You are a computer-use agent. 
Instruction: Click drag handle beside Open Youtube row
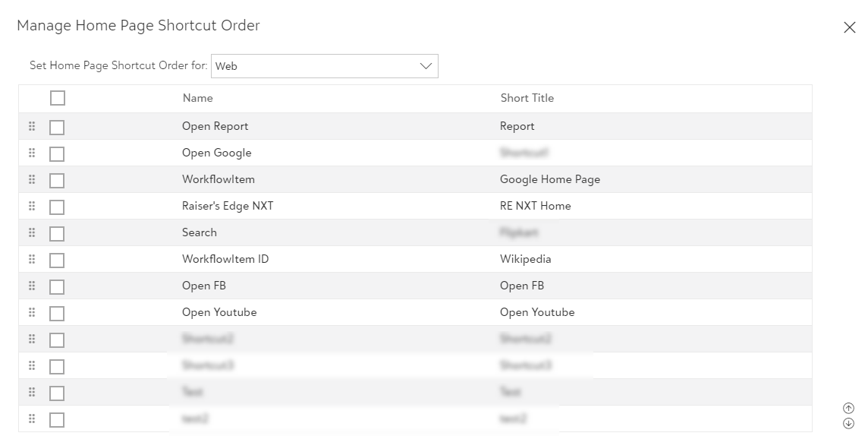(32, 312)
